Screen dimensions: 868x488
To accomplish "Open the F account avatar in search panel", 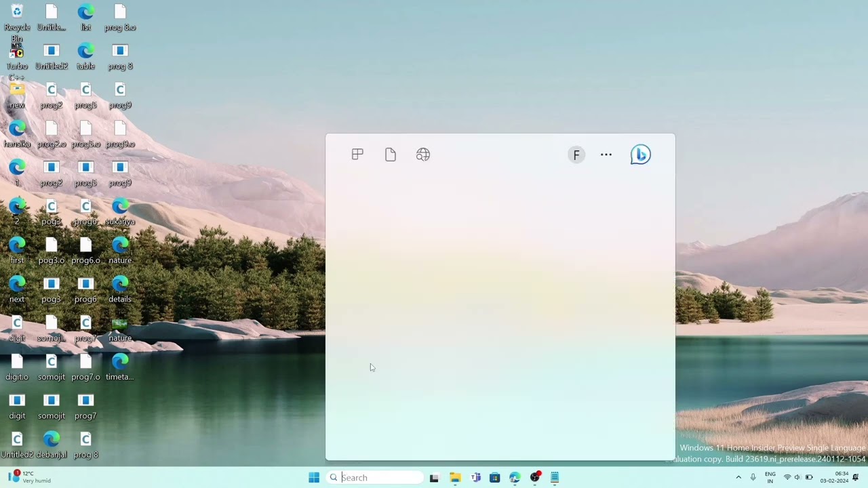I will pyautogui.click(x=576, y=155).
